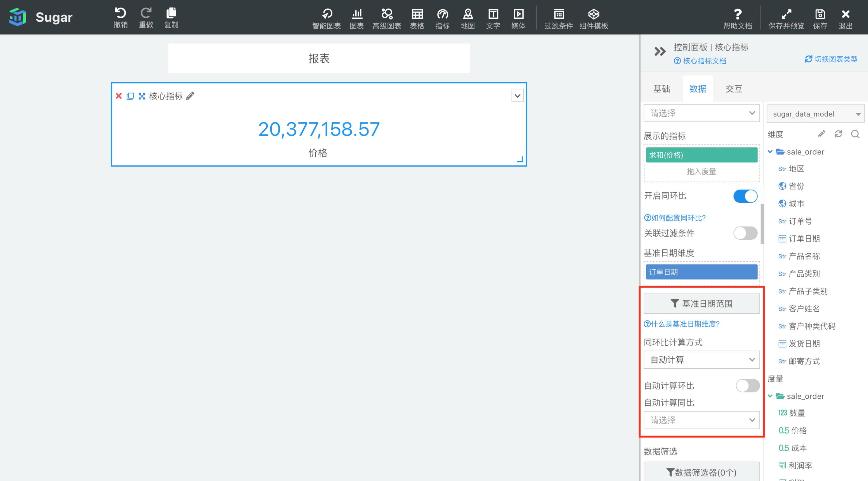Click the 保存 save icon
This screenshot has width=868, height=481.
[x=820, y=14]
